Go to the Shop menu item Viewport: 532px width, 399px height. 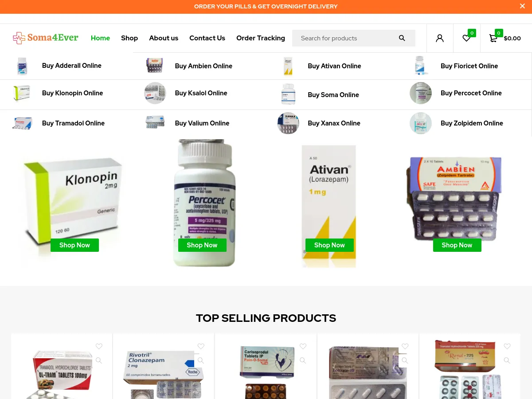(129, 38)
